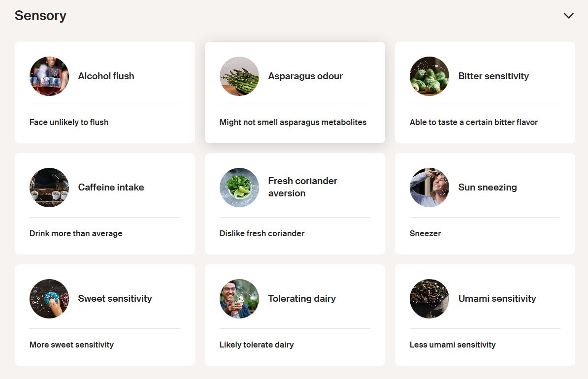Click the Caffeine intake coffee cups image
The width and height of the screenshot is (588, 379).
coord(49,188)
